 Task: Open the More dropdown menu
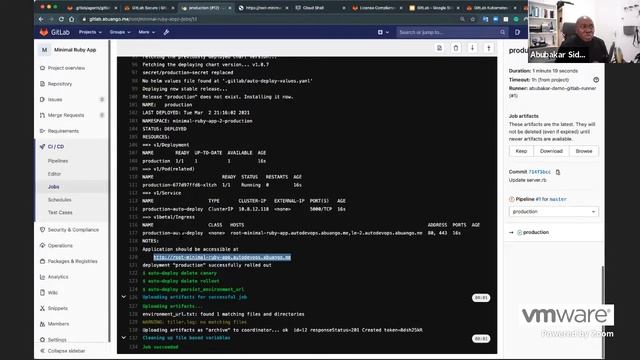pos(147,32)
